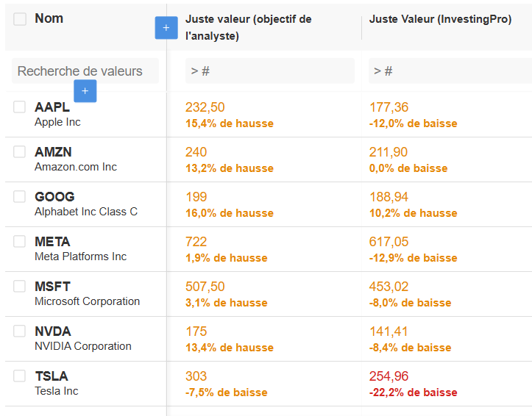Sort by Juste valeur objectif de l'analyste header
Screen dimensions: 532x416
(x=248, y=27)
